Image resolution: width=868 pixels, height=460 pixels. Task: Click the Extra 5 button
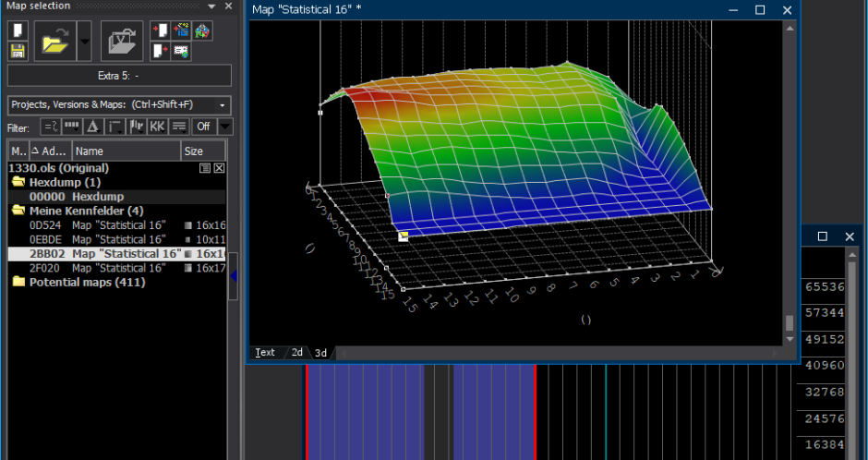(119, 76)
